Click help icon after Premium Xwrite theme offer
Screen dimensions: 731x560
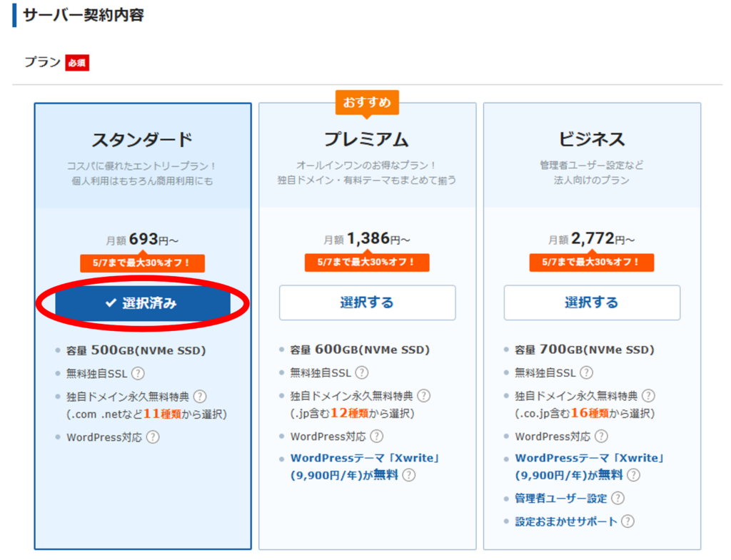pyautogui.click(x=408, y=475)
